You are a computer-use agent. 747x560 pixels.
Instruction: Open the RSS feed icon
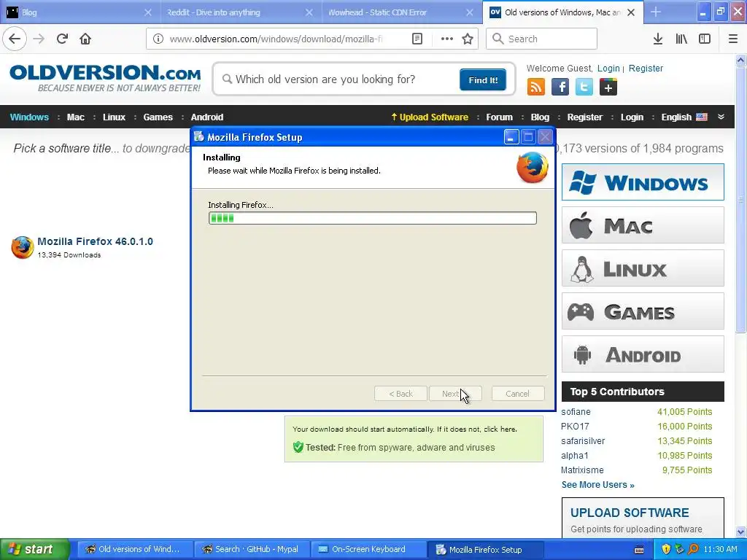point(536,87)
